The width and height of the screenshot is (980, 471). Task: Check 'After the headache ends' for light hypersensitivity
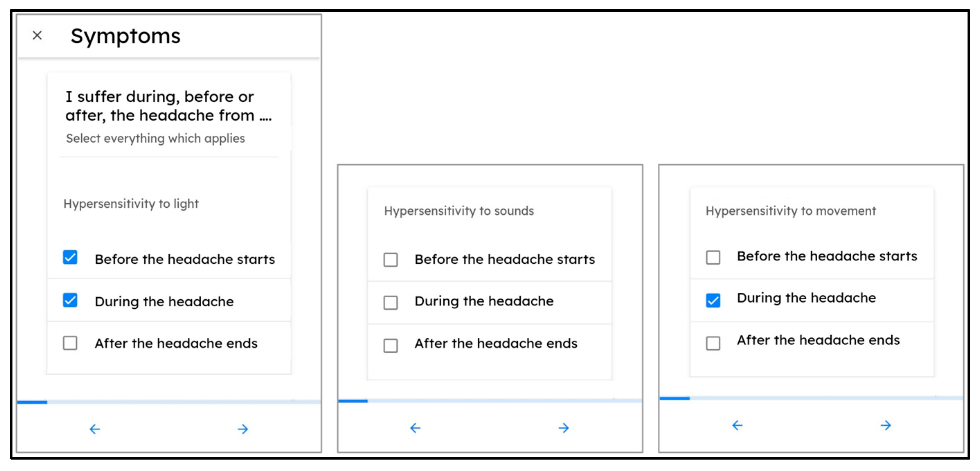[70, 343]
